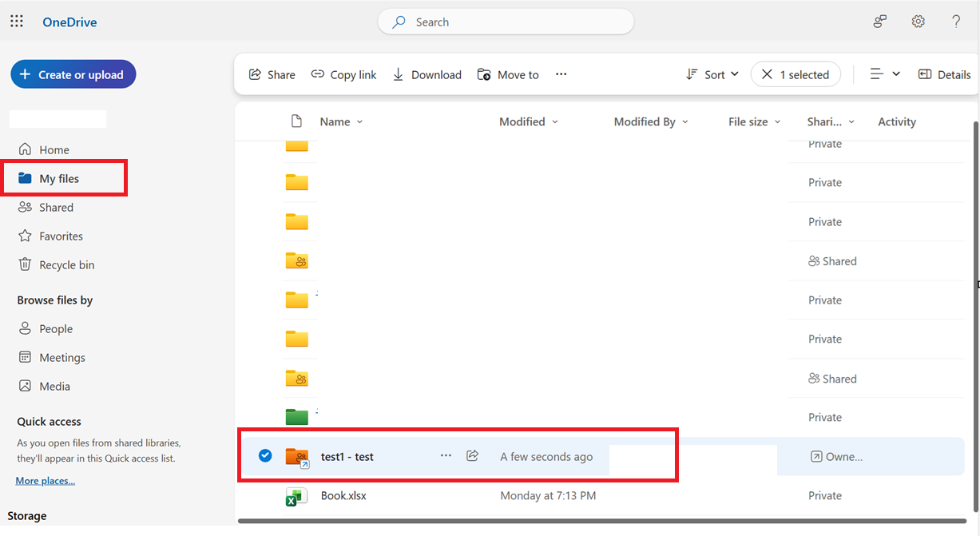
Task: Open the Help question mark icon
Action: pyautogui.click(x=956, y=22)
